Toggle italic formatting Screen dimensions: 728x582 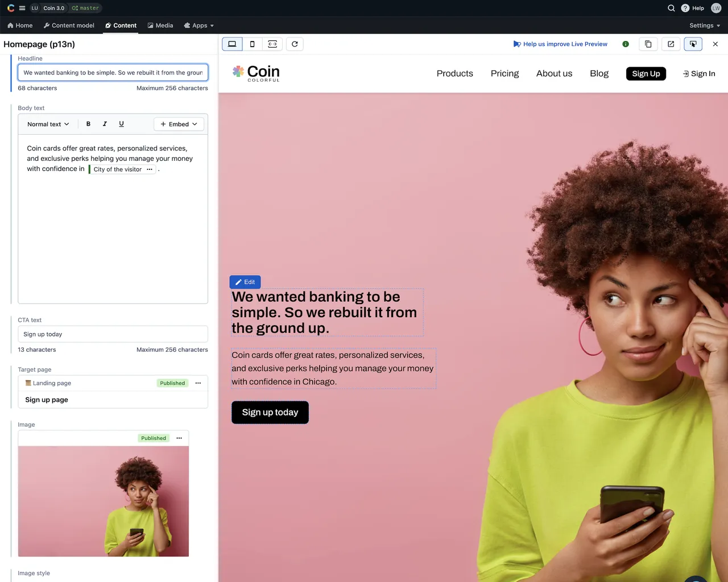pos(105,124)
